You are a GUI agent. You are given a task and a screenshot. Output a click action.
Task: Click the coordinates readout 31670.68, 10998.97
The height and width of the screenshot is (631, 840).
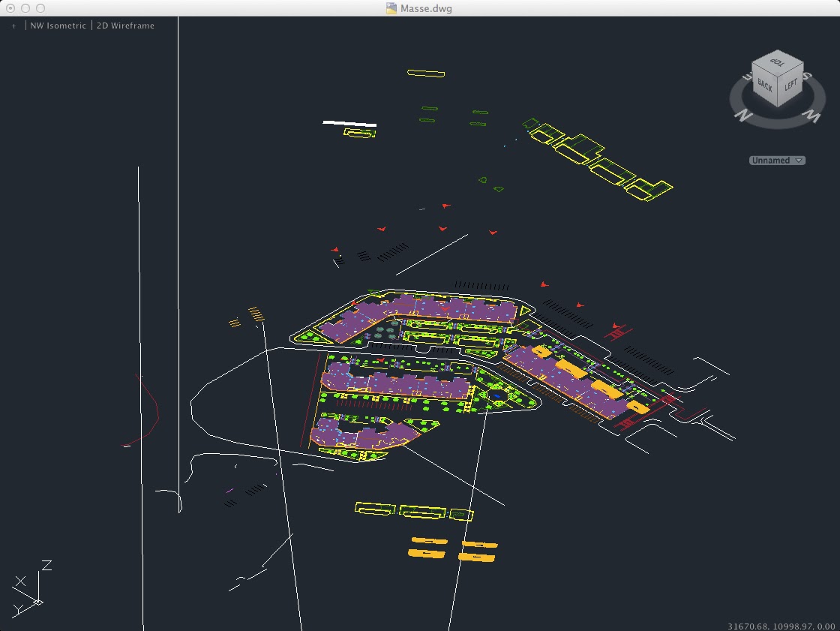coord(781,626)
